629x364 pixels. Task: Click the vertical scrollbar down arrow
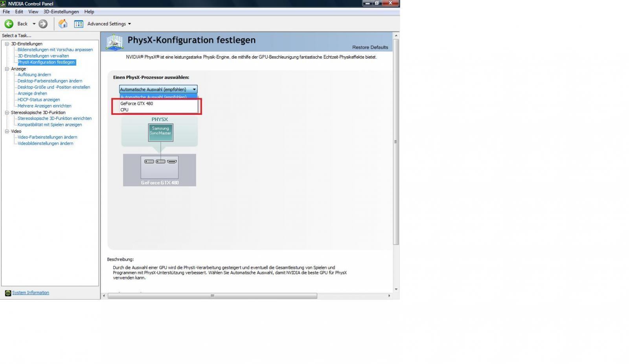click(396, 289)
